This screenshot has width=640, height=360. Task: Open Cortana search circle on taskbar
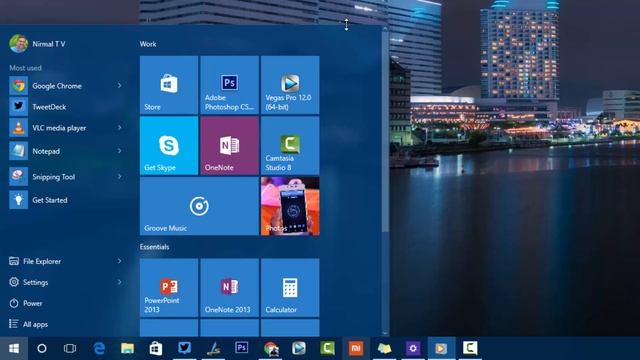pos(42,348)
